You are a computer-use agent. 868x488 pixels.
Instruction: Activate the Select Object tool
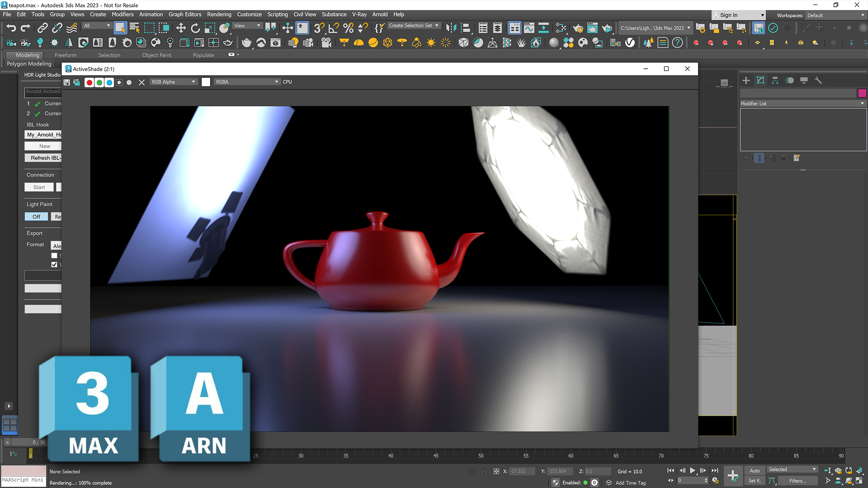120,28
